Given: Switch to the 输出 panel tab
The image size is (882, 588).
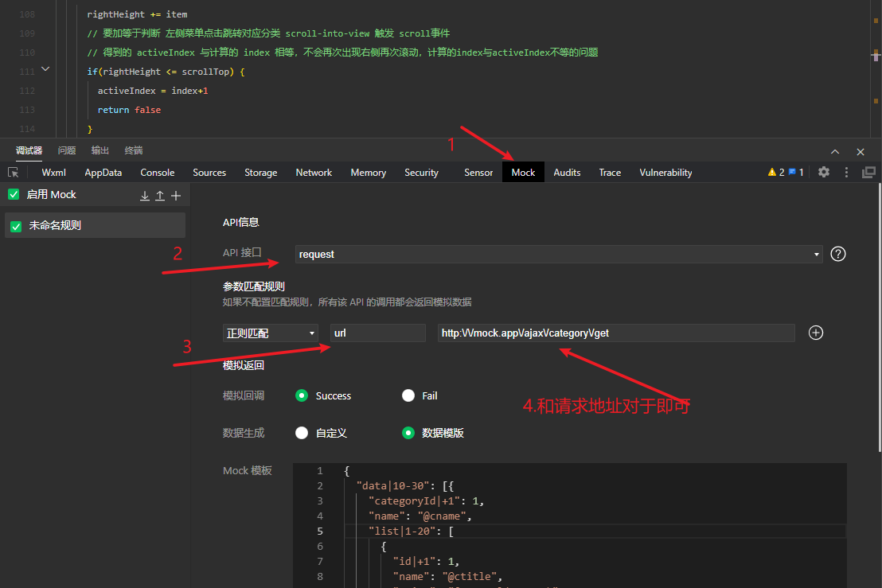Looking at the screenshot, I should click(100, 150).
